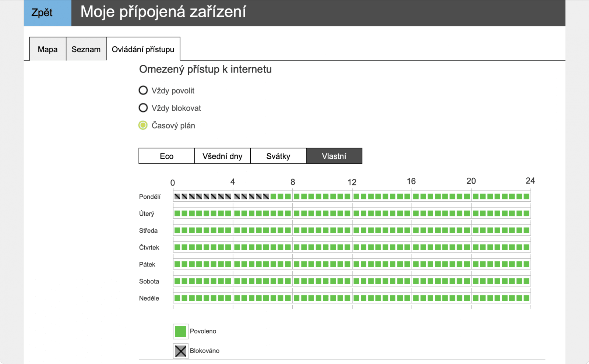Click the first blocked slot on Pondělí

[177, 196]
